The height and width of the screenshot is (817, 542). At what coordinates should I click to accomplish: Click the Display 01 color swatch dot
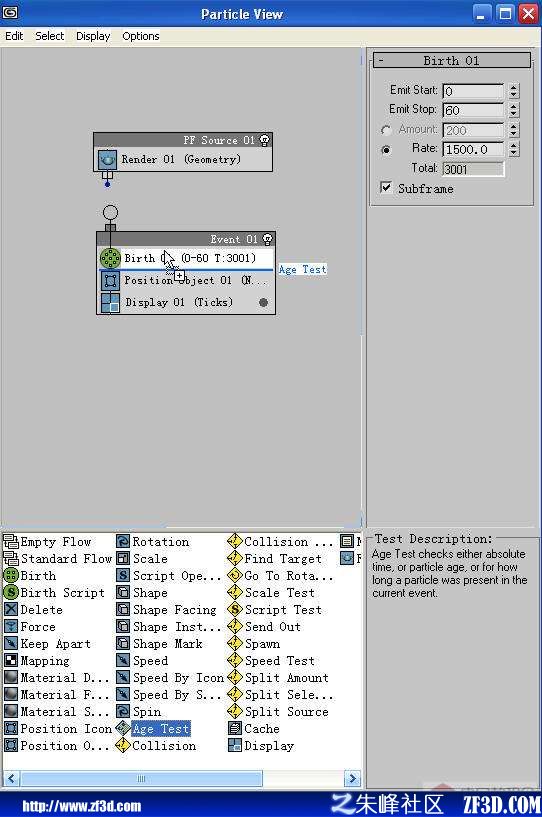pos(263,302)
